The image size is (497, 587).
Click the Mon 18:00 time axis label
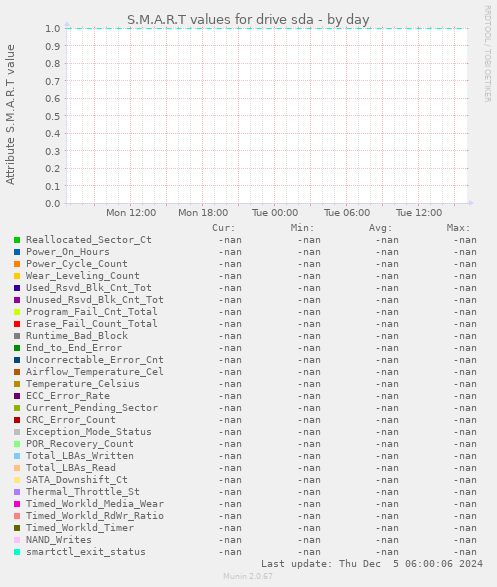click(x=203, y=213)
